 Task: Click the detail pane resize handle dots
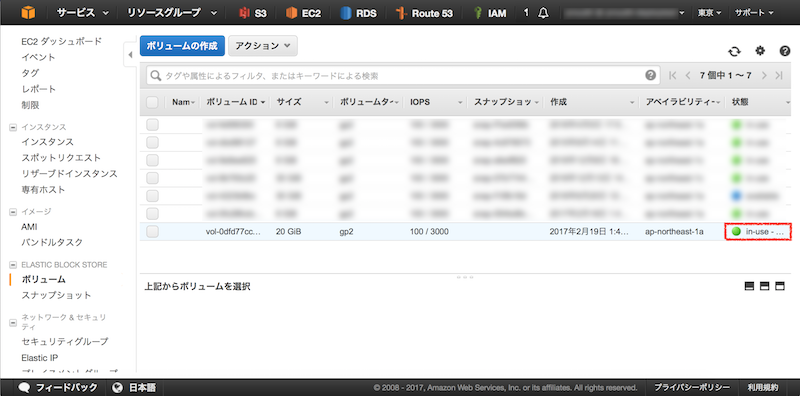pyautogui.click(x=465, y=277)
